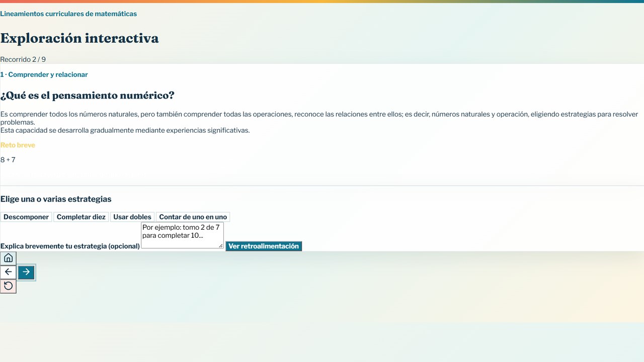Advance with the right arrow button

point(26,272)
